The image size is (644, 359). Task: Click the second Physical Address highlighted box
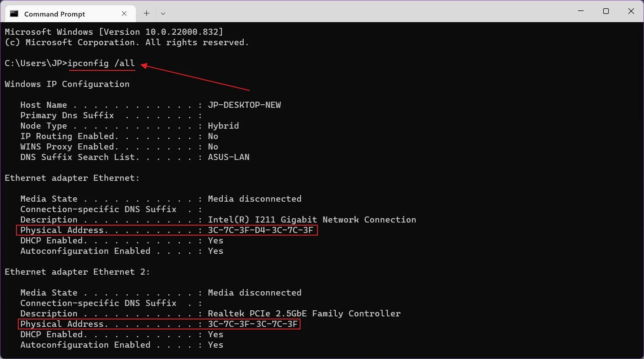159,324
